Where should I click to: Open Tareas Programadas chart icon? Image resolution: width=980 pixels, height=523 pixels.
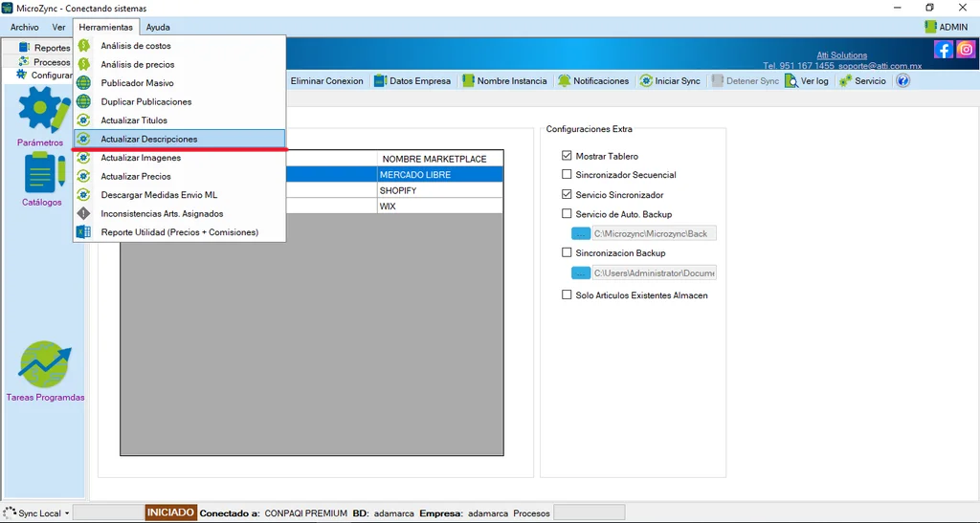click(45, 364)
